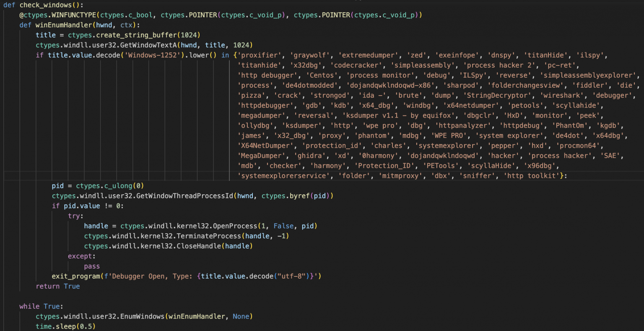Click the 'ghidra' string literal
Screen dimensions: 644x331
[310, 156]
